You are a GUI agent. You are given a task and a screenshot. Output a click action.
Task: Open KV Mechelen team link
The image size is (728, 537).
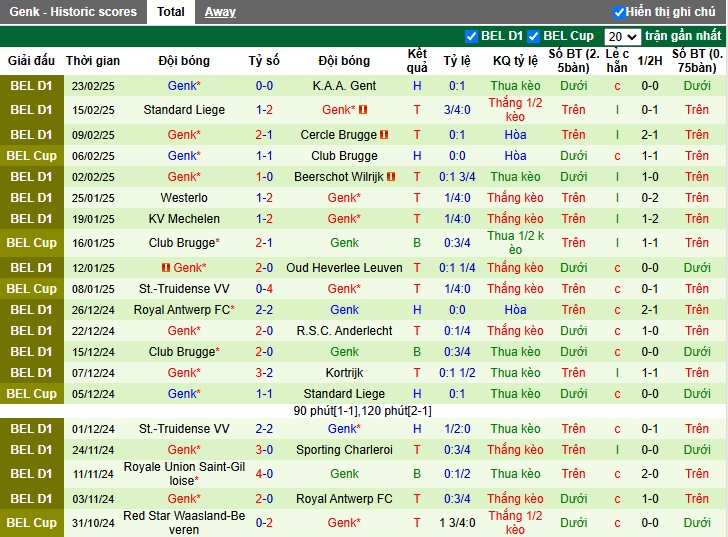click(x=184, y=219)
